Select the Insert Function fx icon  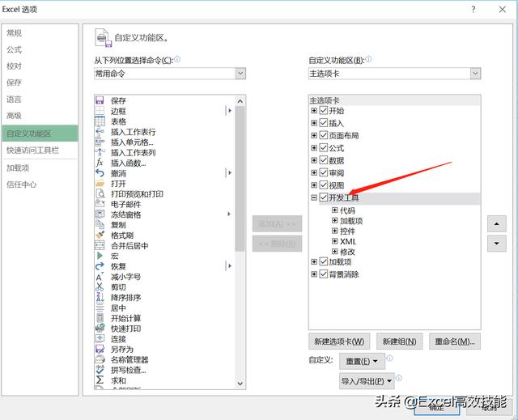point(100,163)
